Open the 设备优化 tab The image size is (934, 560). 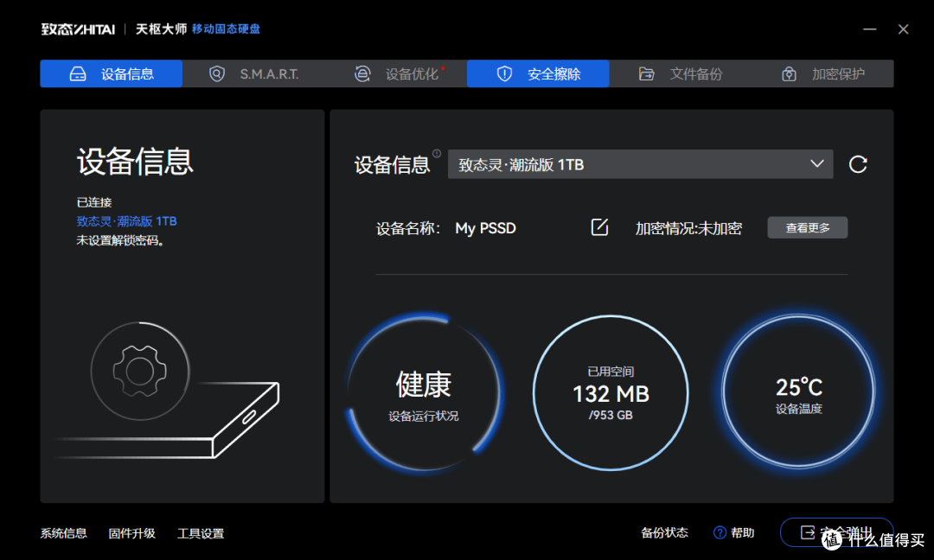(x=395, y=73)
